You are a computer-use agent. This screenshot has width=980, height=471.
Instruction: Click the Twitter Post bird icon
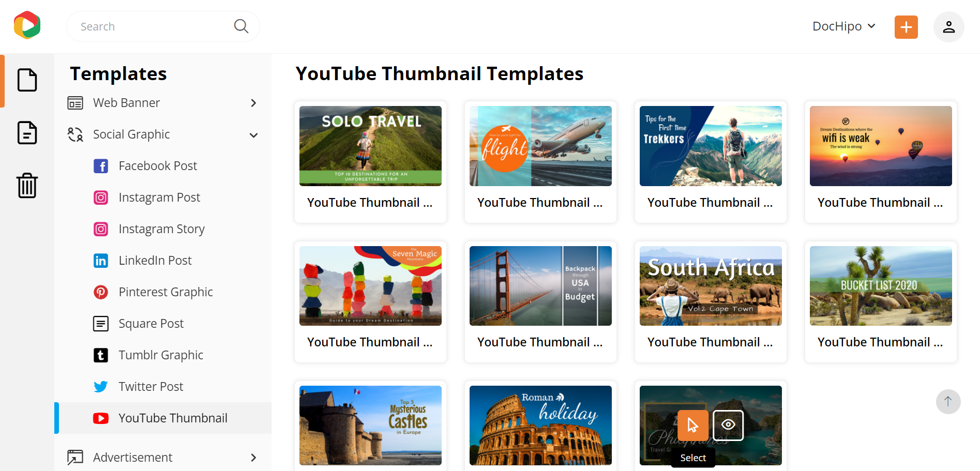(101, 386)
